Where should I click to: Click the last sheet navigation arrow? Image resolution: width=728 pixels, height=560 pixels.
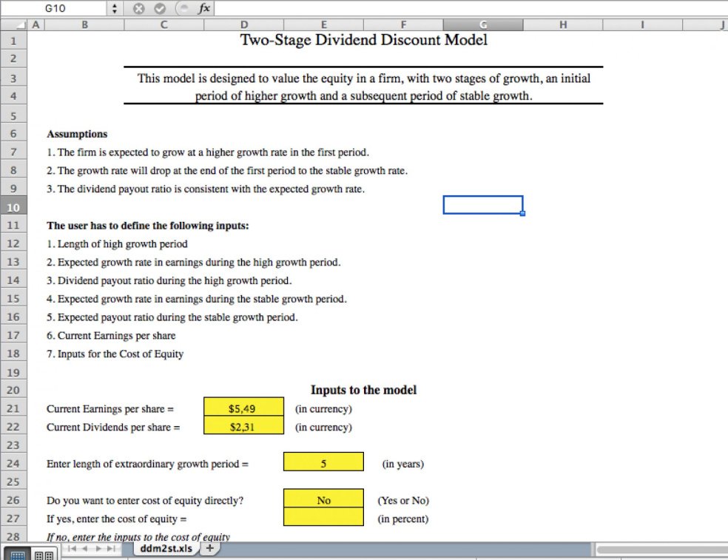click(111, 550)
